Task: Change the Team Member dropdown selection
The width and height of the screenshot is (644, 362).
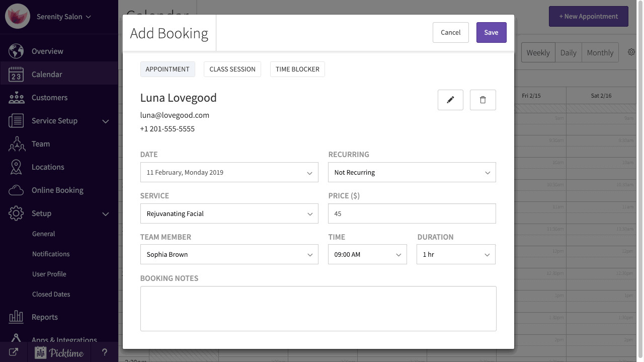Action: pos(229,254)
